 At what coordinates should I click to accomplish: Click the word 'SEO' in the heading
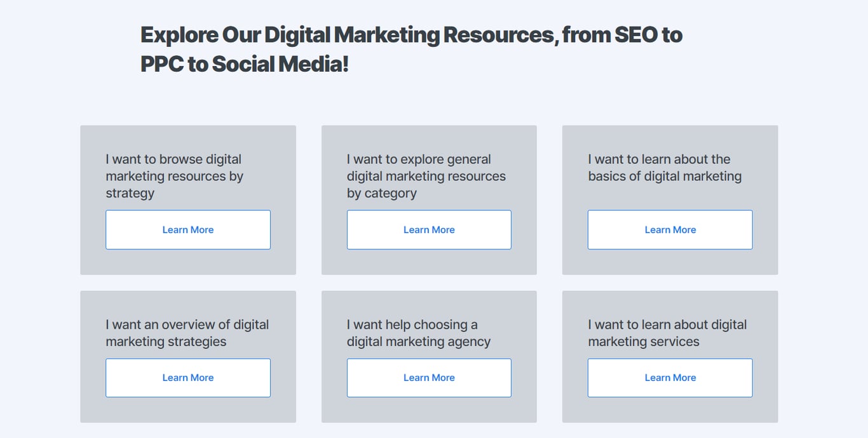pyautogui.click(x=636, y=35)
